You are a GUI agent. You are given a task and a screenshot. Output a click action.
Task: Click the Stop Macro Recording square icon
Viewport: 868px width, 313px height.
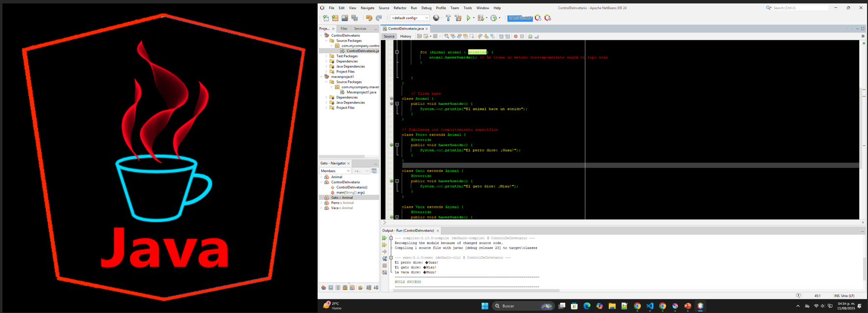tap(522, 36)
